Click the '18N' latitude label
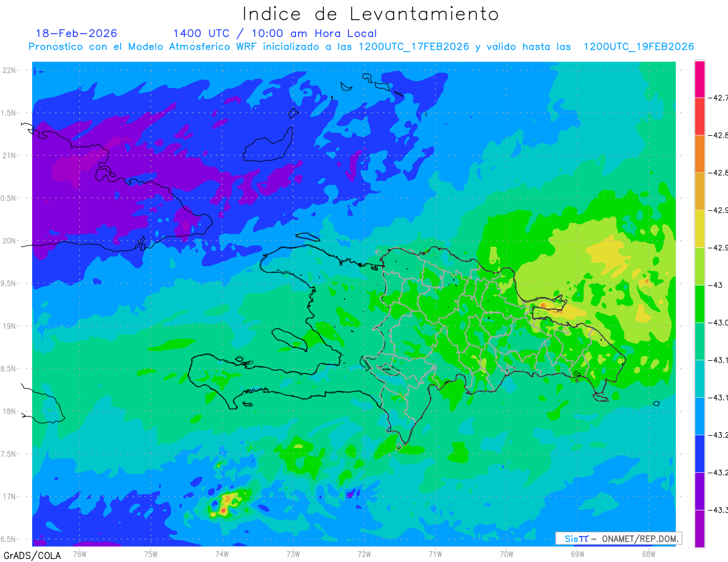The width and height of the screenshot is (728, 562). 10,411
